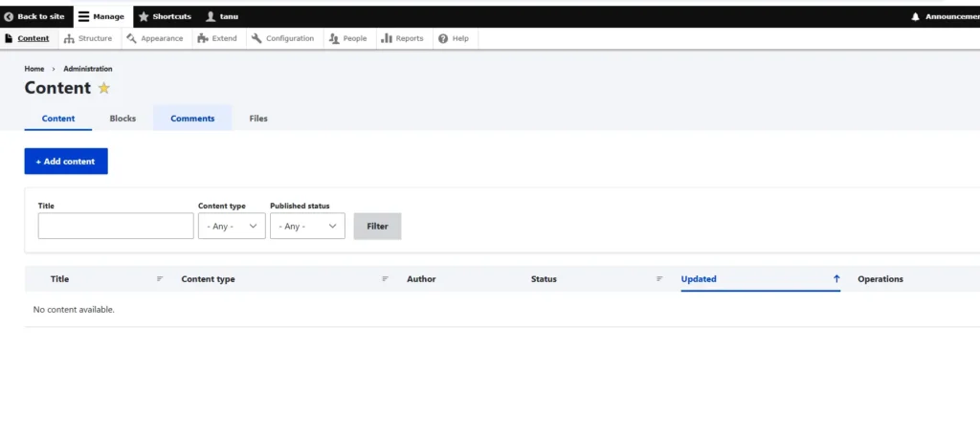980x436 pixels.
Task: Select the Content tab below the heading
Action: (x=58, y=118)
